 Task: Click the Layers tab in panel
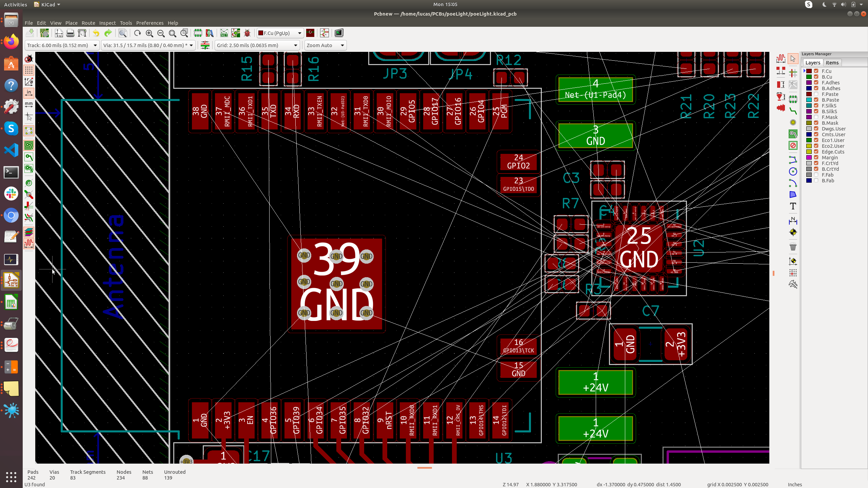pyautogui.click(x=812, y=63)
